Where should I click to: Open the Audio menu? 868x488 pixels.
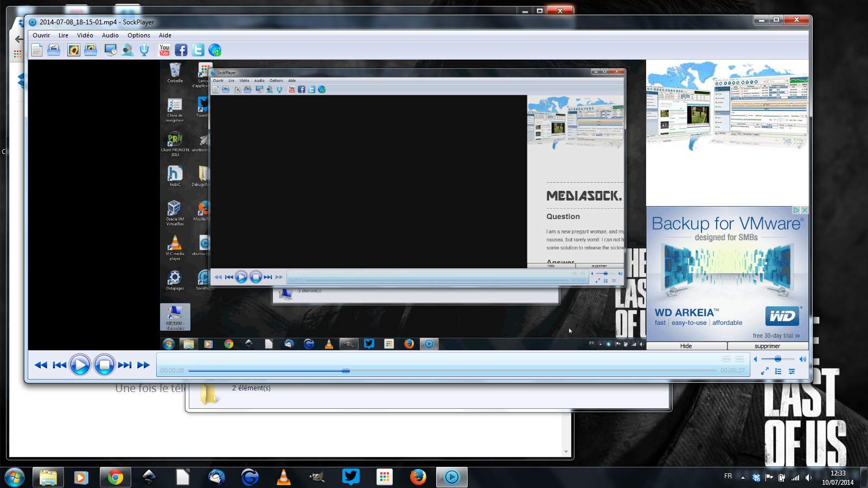(x=110, y=35)
